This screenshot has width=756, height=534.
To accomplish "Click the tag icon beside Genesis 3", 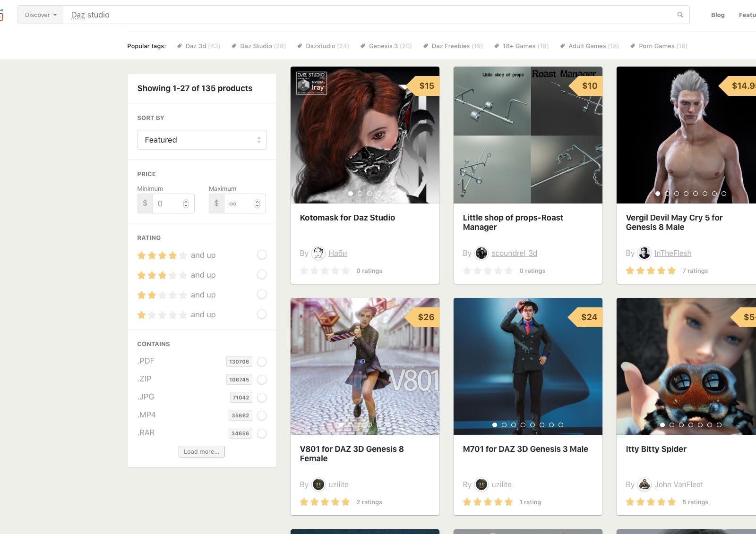I will pyautogui.click(x=363, y=46).
